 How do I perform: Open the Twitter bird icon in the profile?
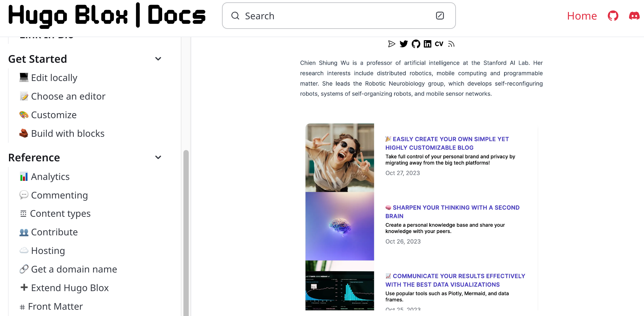point(403,44)
